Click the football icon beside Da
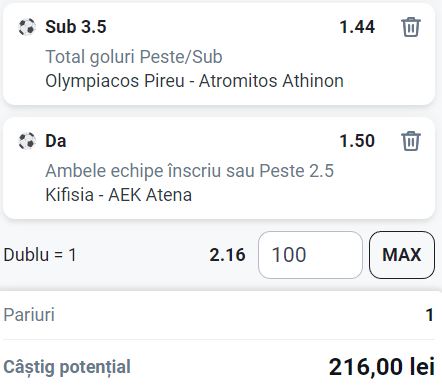Image resolution: width=442 pixels, height=389 pixels. coord(27,141)
